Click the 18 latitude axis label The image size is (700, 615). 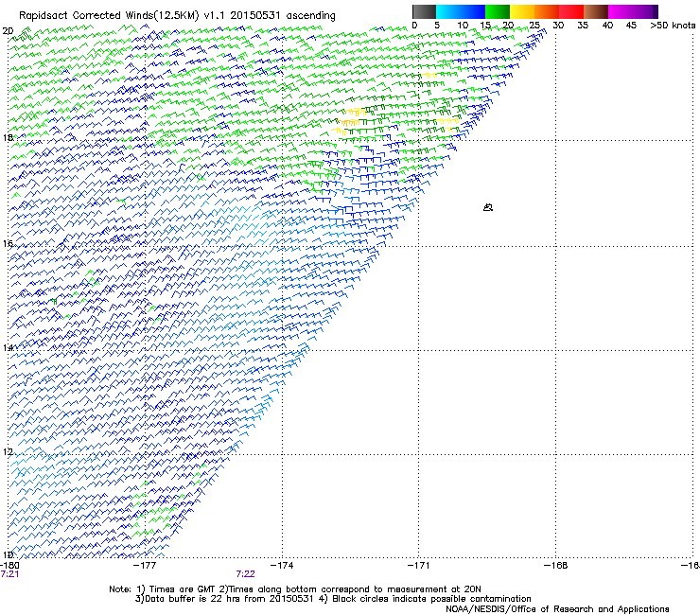tap(8, 137)
